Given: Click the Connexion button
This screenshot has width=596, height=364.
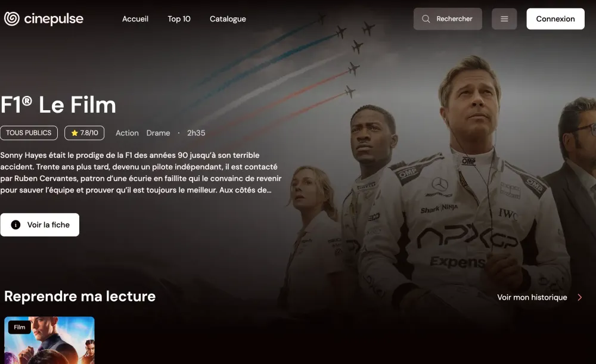Looking at the screenshot, I should pos(555,19).
